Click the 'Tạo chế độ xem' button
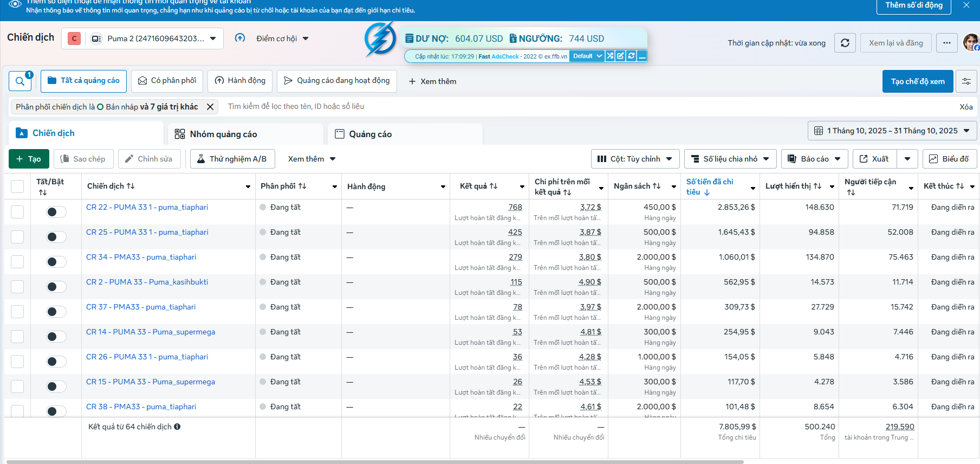This screenshot has height=464, width=980. [x=918, y=81]
